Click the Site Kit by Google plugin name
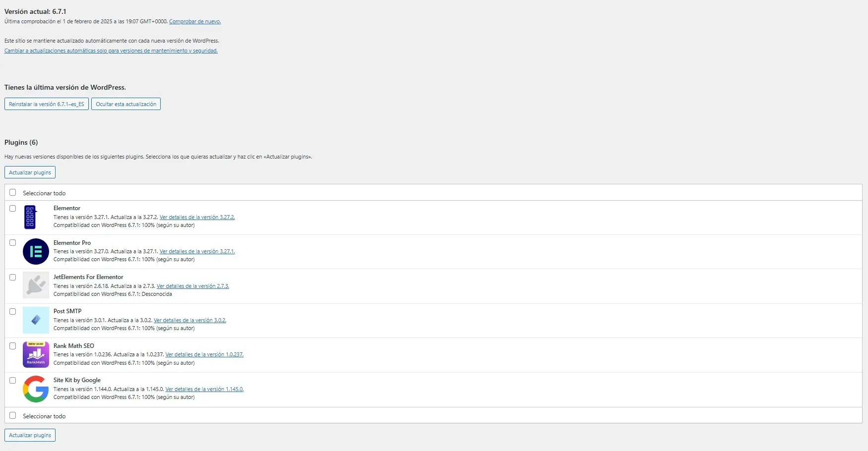Screen dimensions: 868x451 77,380
